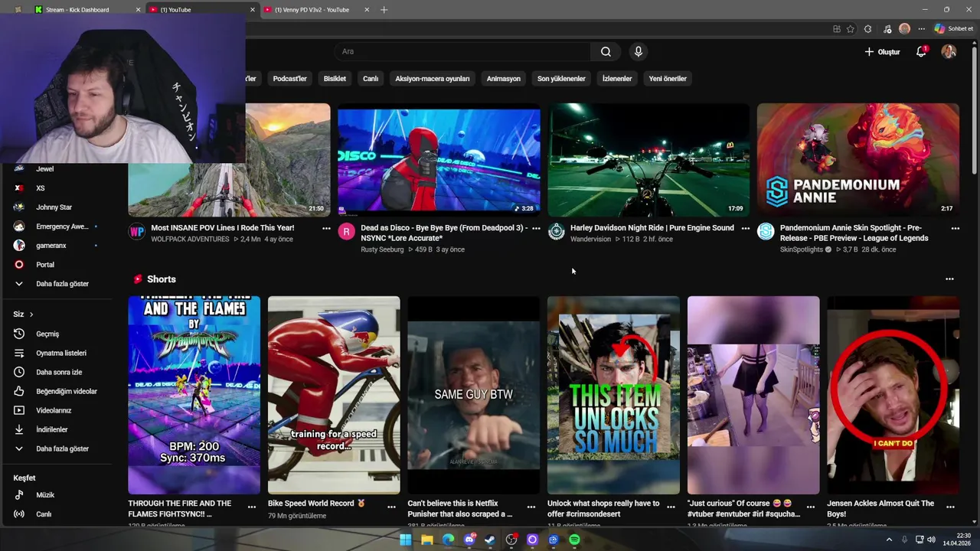Play Pandemonium Annie skin spotlight thumbnail
The height and width of the screenshot is (551, 980).
tap(858, 160)
